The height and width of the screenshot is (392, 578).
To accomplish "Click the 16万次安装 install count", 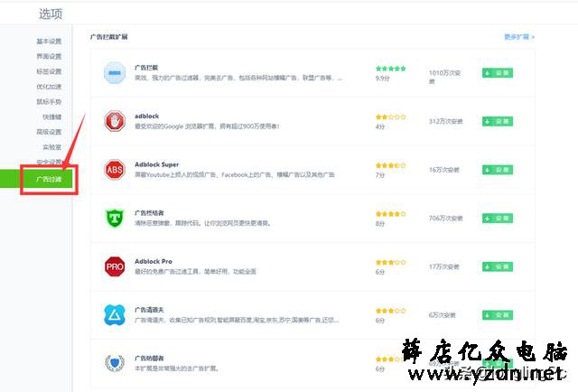I will point(443,170).
